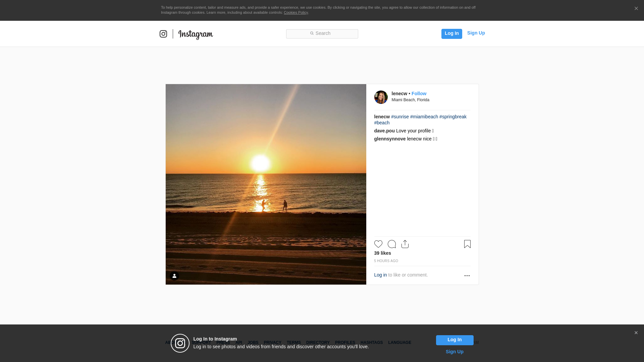Open the #springbreak hashtag

453,117
